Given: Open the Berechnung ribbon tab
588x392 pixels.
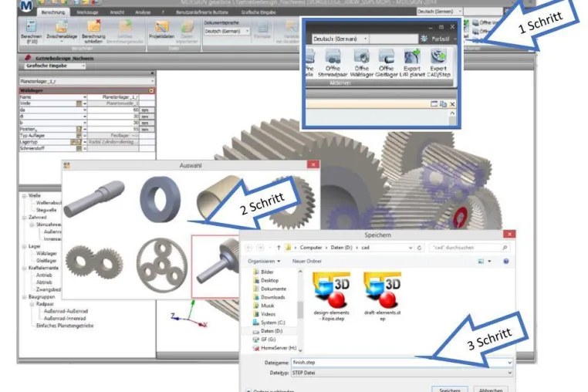Looking at the screenshot, I should (53, 12).
